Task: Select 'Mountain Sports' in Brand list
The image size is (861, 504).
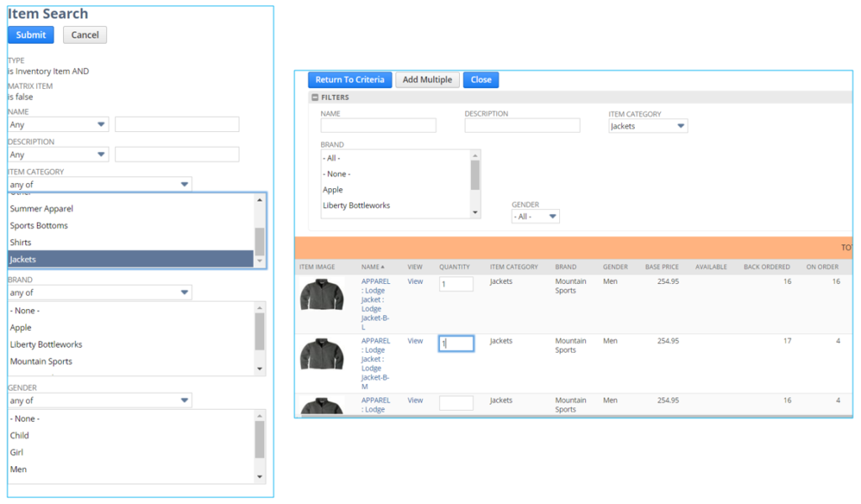Action: coord(41,361)
